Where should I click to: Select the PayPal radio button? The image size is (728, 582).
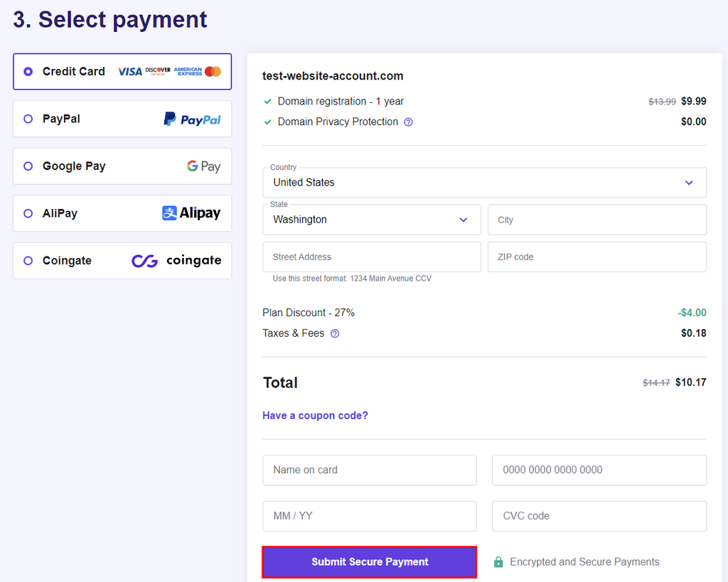pyautogui.click(x=28, y=119)
